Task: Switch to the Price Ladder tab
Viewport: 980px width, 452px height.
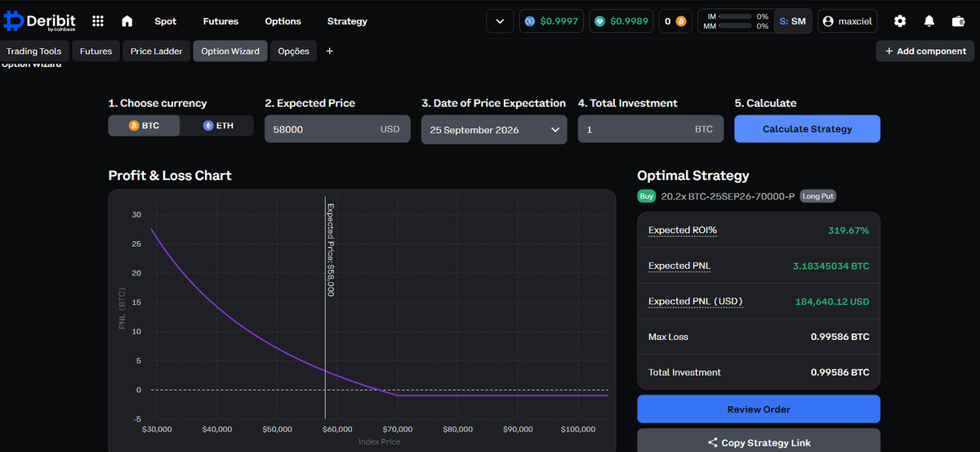Action: tap(156, 51)
